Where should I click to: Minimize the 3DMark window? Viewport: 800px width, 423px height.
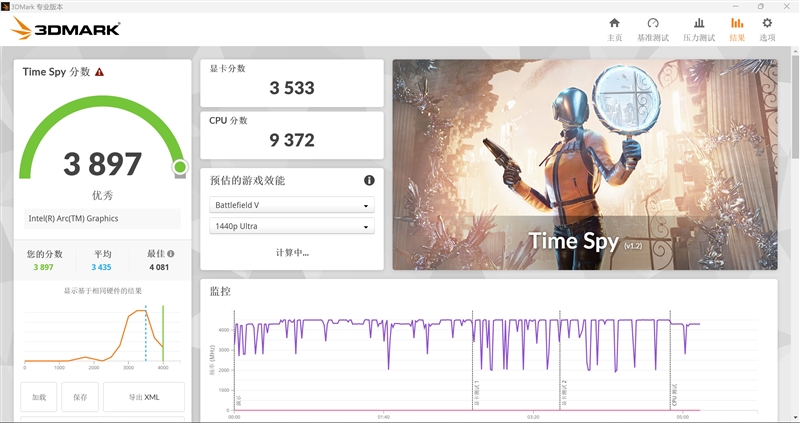[735, 7]
